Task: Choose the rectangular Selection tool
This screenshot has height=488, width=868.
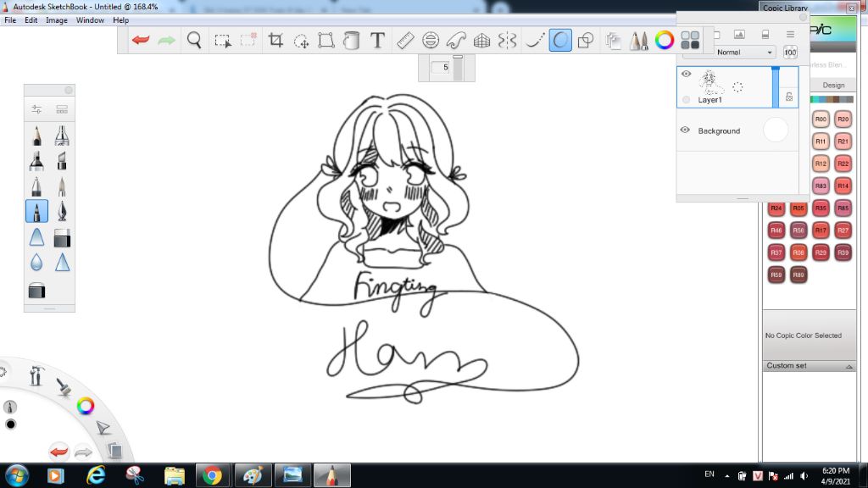Action: (223, 41)
